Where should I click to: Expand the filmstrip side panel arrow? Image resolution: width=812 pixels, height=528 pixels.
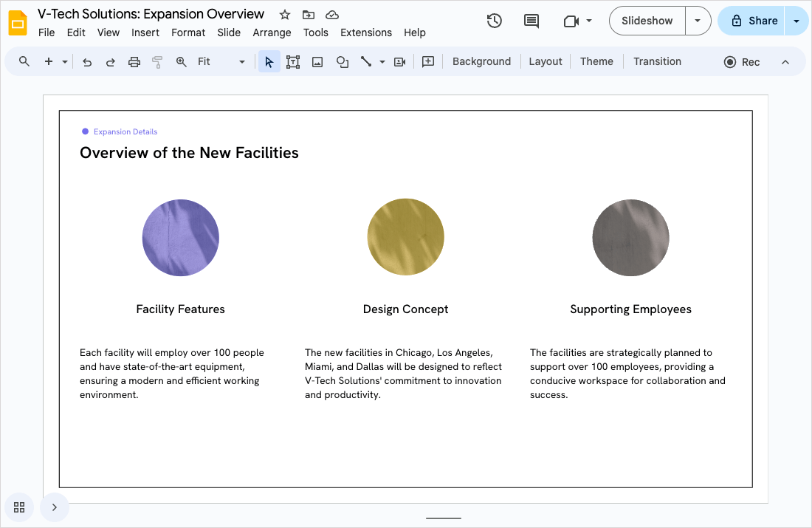click(55, 507)
